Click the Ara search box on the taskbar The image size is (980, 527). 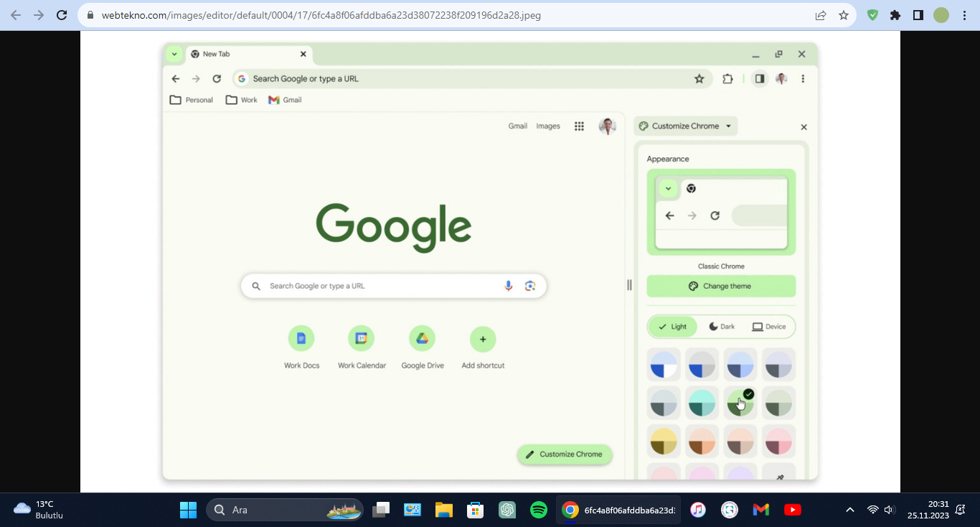pos(285,510)
